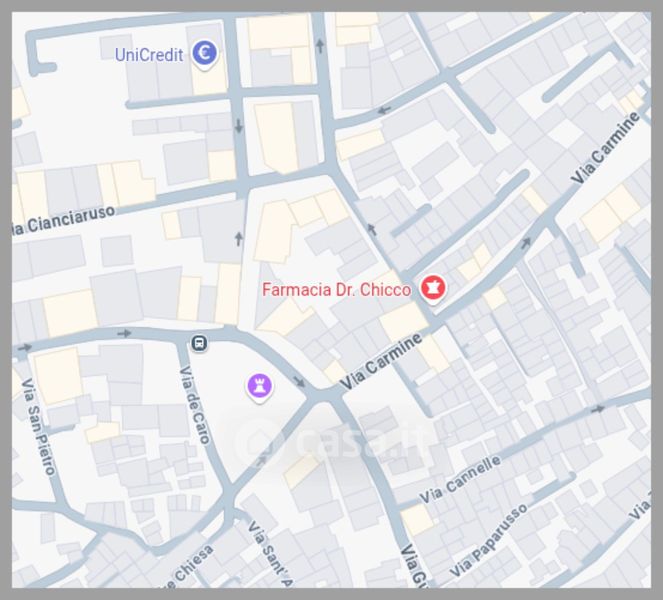This screenshot has height=600, width=663.
Task: Click the Via Carmine label near the pharmacy
Action: [381, 362]
